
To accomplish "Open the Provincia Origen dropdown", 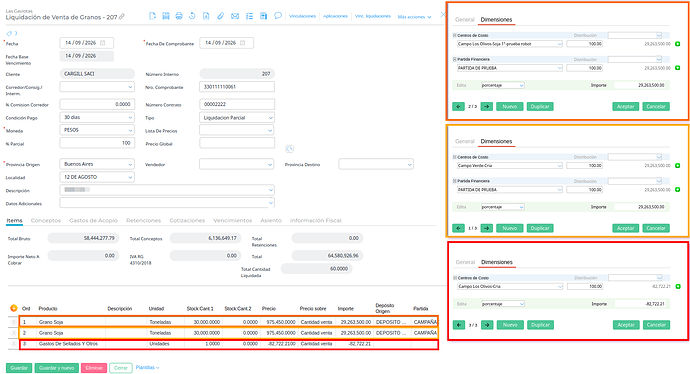I will pos(97,164).
